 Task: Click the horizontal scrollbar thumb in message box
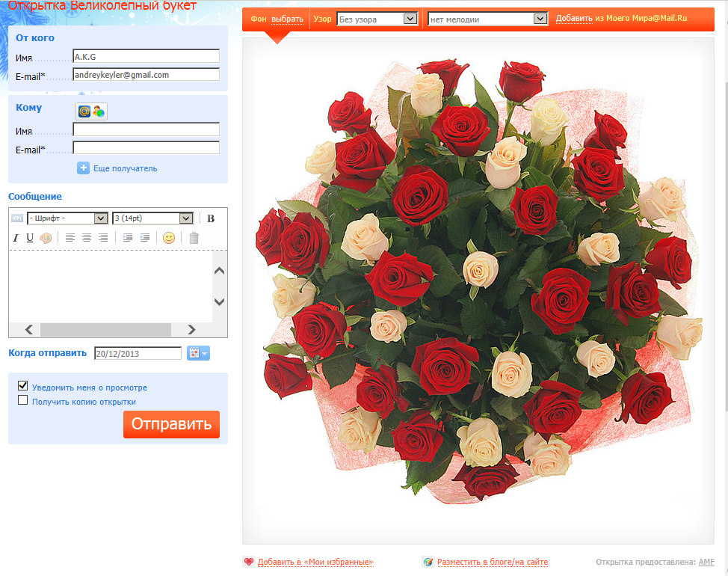tap(106, 330)
